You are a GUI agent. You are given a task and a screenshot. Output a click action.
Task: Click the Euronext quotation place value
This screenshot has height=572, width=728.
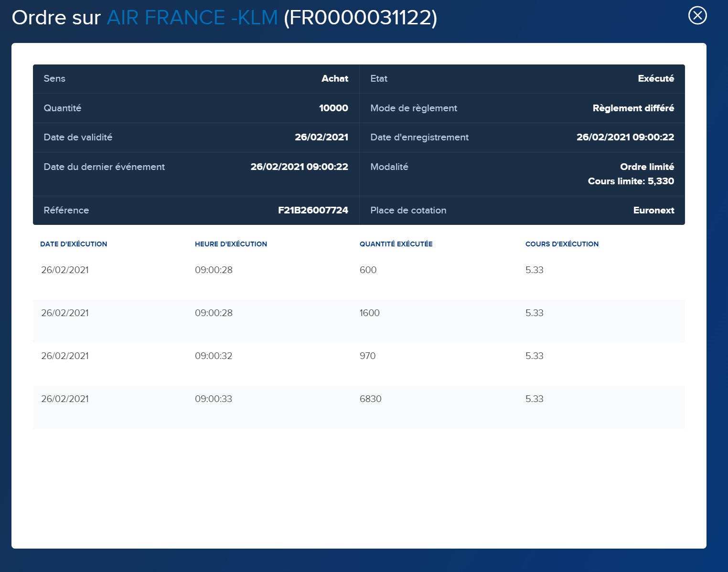(653, 210)
